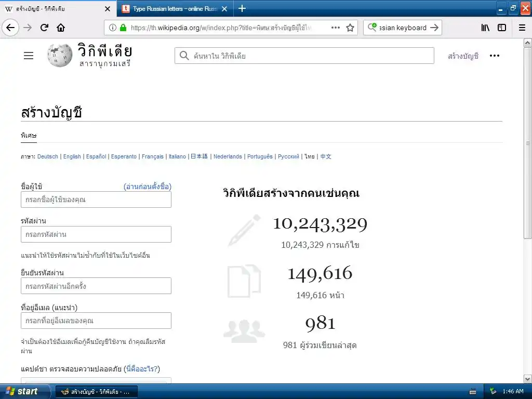Switch language to Русский

(x=288, y=156)
